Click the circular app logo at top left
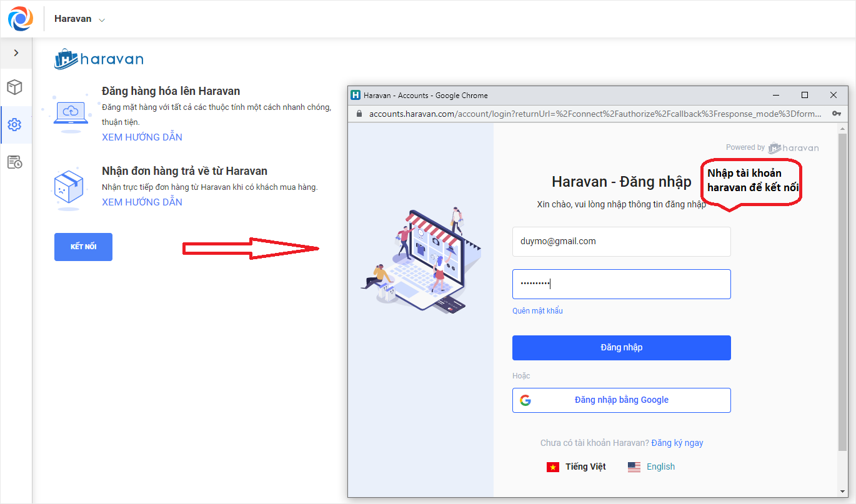Screen dimensions: 856x504 21,19
